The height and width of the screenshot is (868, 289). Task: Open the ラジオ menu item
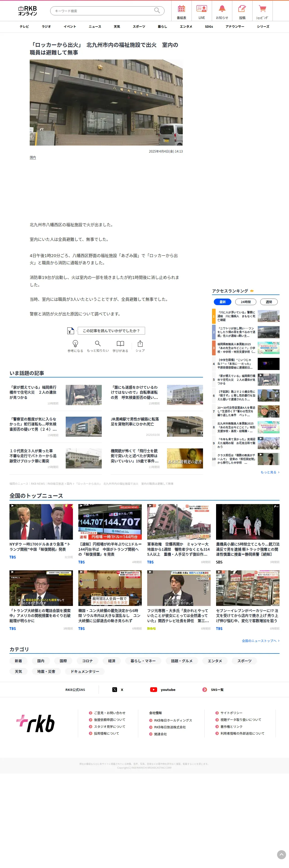pyautogui.click(x=46, y=27)
